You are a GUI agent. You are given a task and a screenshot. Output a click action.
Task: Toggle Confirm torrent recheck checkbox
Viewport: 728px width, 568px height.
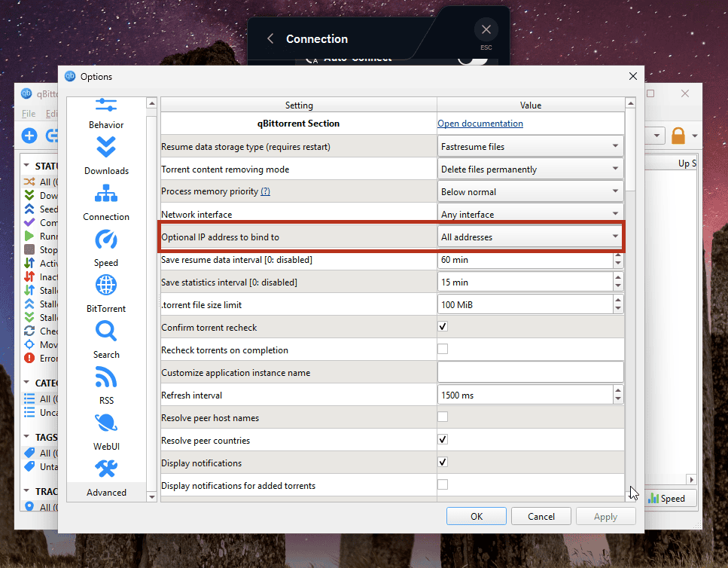(443, 326)
